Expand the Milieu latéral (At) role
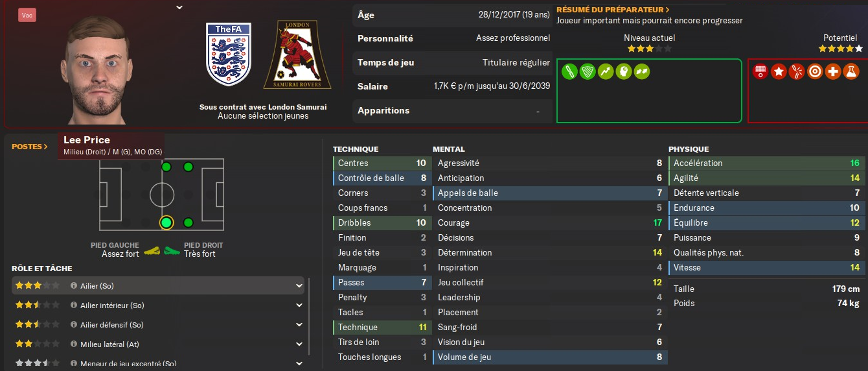This screenshot has width=868, height=371. click(299, 344)
